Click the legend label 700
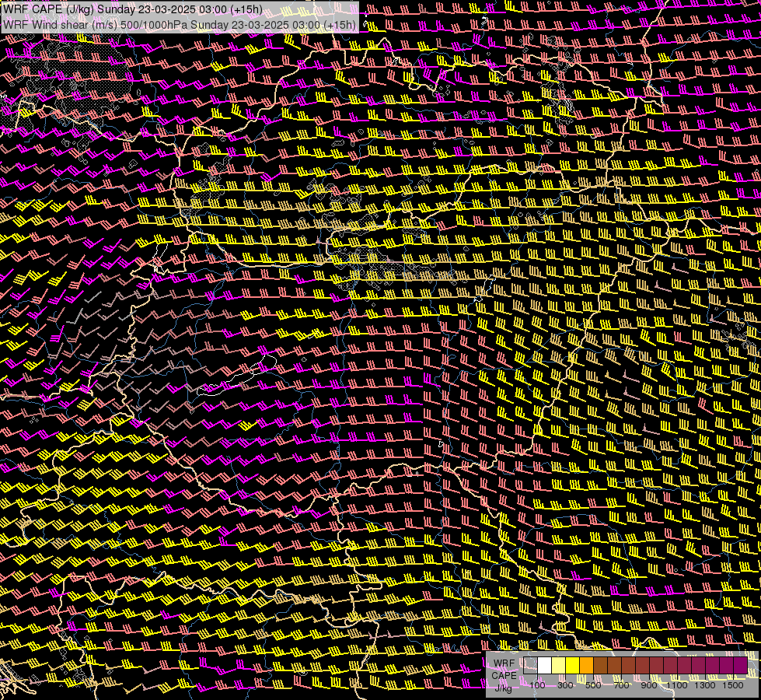The height and width of the screenshot is (700, 761). 621,685
